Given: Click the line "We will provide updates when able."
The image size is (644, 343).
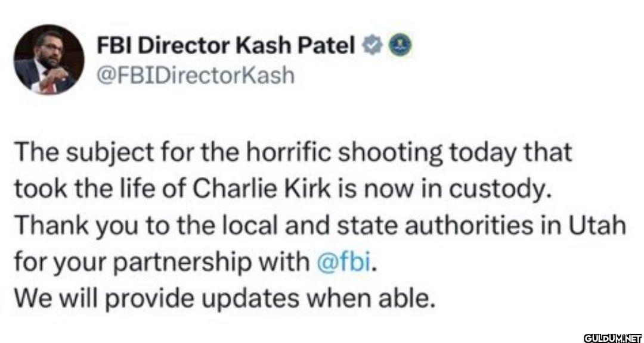Looking at the screenshot, I should coord(221,297).
